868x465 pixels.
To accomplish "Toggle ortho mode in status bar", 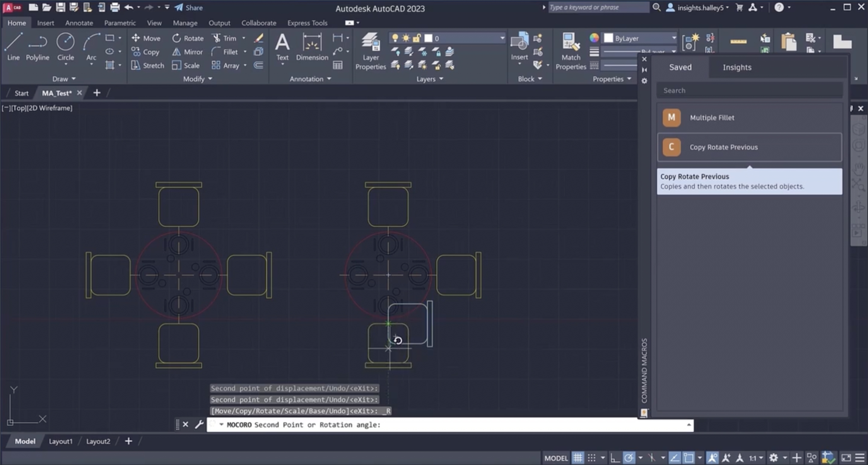I will point(615,457).
